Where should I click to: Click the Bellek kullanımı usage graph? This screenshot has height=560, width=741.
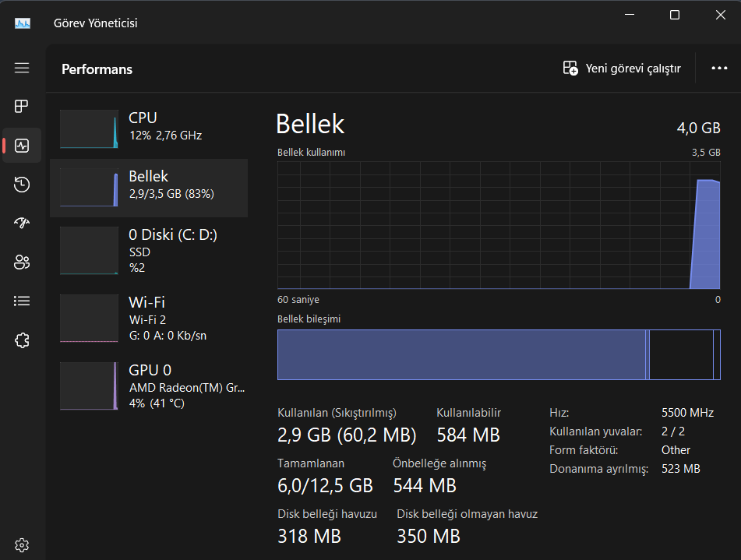tap(499, 225)
